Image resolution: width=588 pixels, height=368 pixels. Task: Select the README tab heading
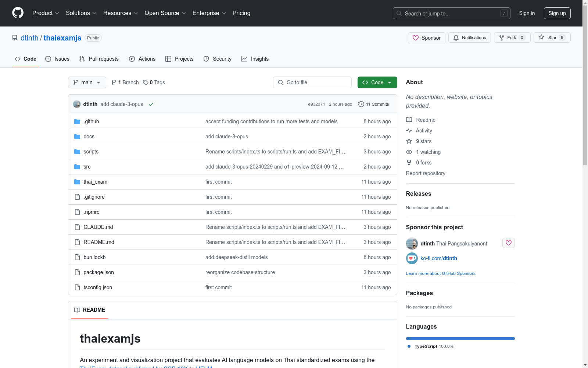(x=90, y=310)
